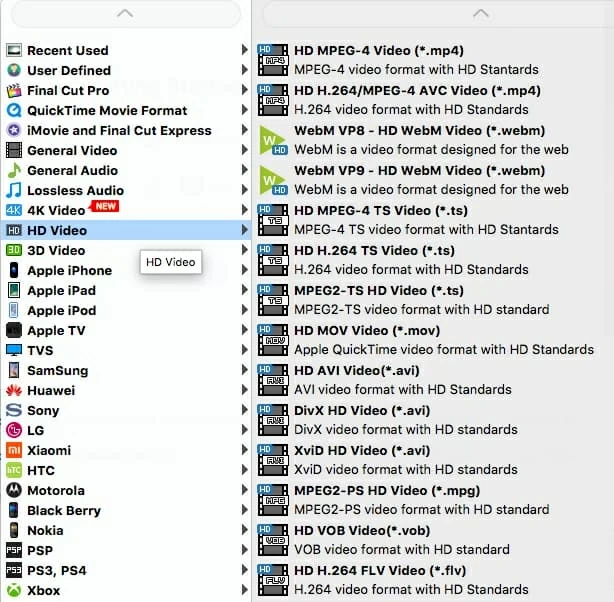The height and width of the screenshot is (602, 614).
Task: Click the Xbox logo icon
Action: 14,590
